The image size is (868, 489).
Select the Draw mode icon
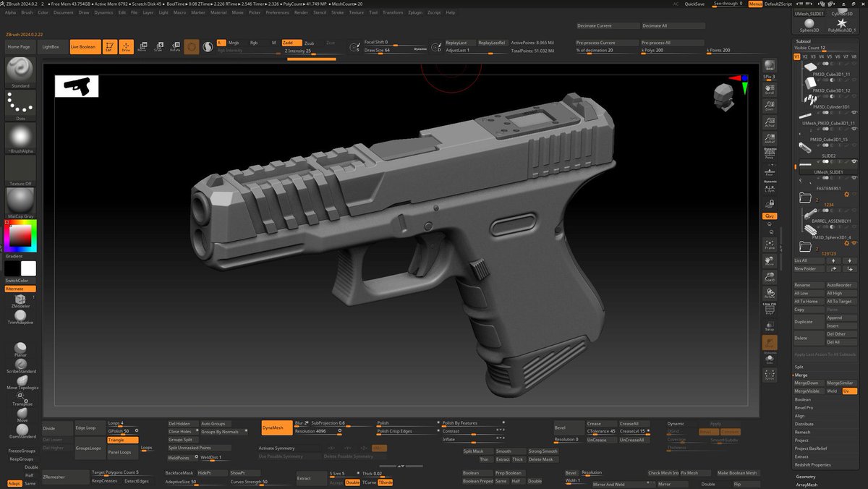pos(126,47)
